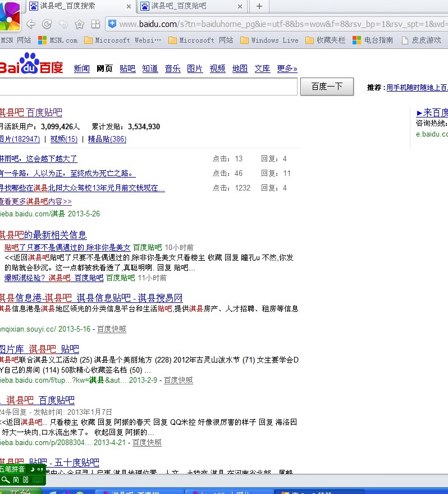Open a new tab with plus button

[x=259, y=6]
